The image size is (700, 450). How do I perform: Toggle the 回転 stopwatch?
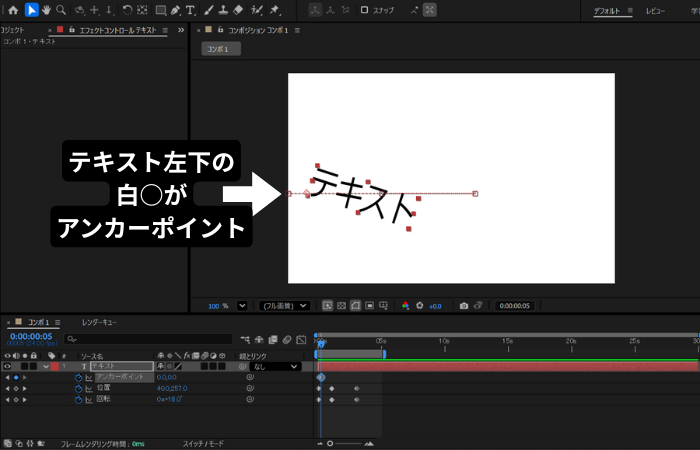click(x=79, y=400)
